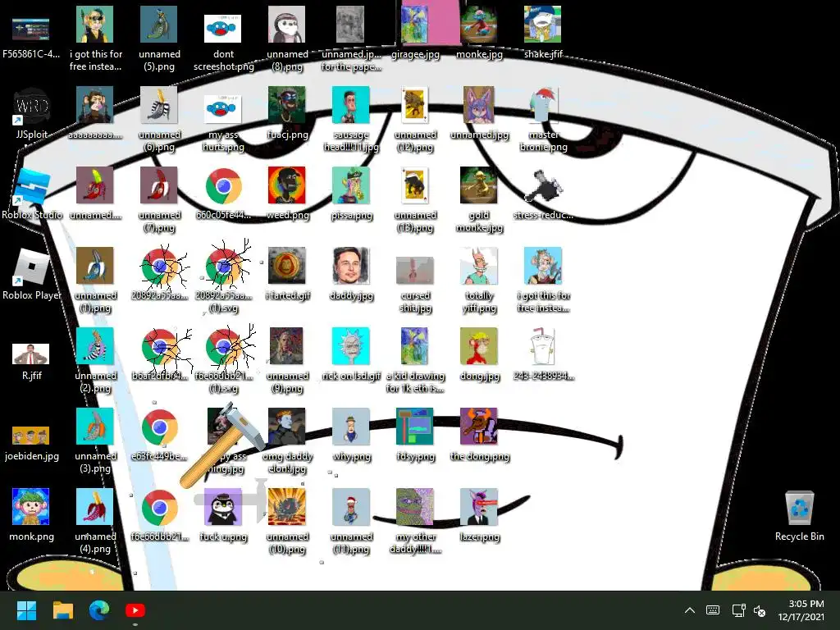Select the unnamed (3).png file
Screen dimensions: 840x630
pyautogui.click(x=95, y=441)
